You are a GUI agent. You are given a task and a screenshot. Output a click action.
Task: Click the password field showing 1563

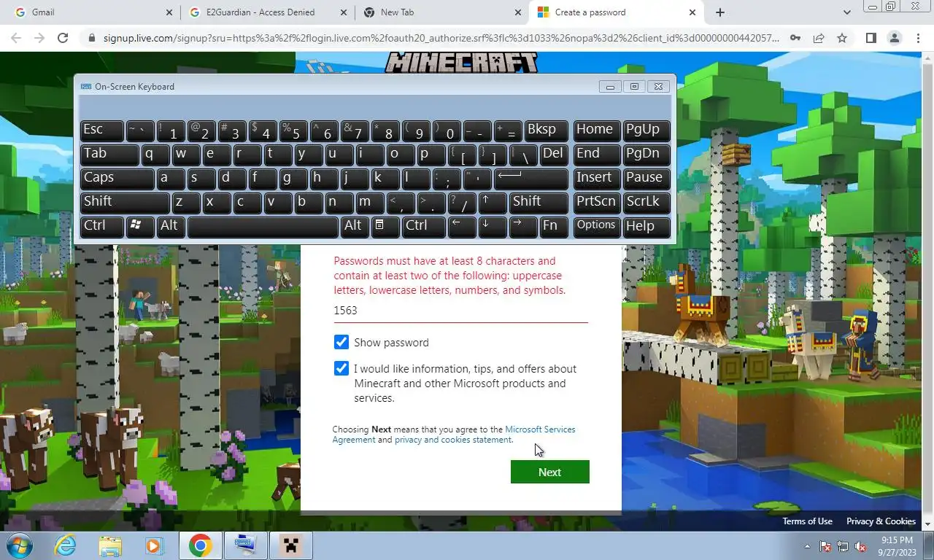(460, 311)
